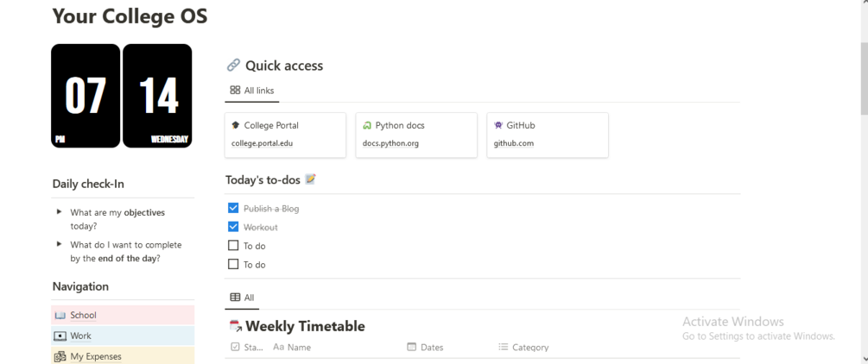Click the Python docs snake icon
868x364 pixels.
tap(367, 125)
